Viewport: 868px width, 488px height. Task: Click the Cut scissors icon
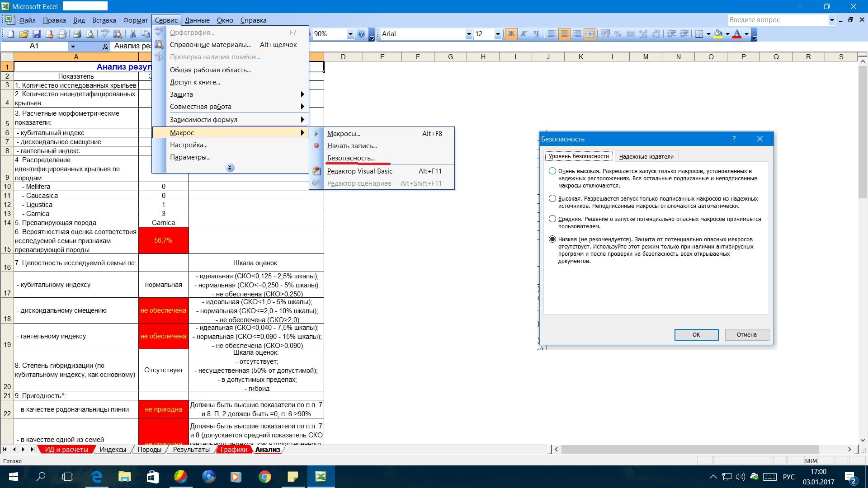coord(133,34)
